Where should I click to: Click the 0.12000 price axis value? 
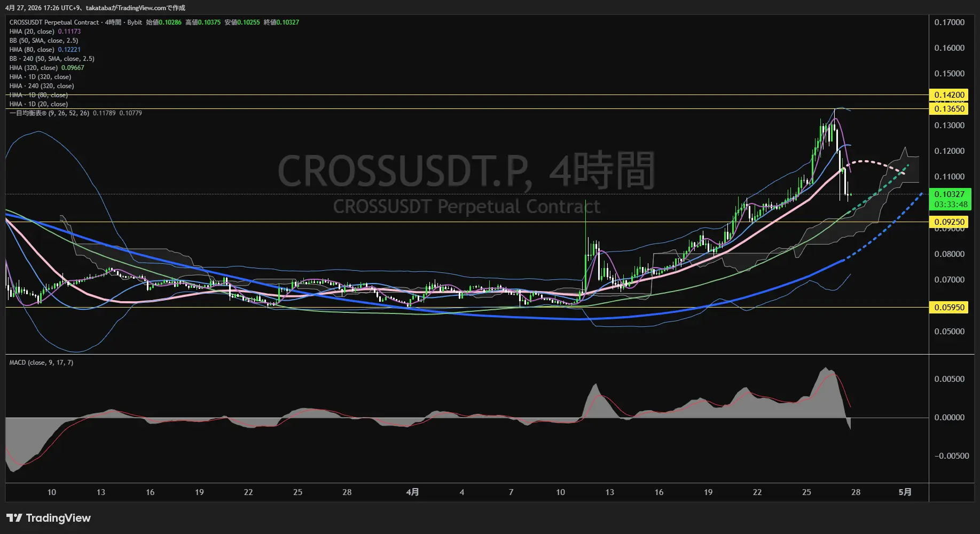click(x=949, y=151)
